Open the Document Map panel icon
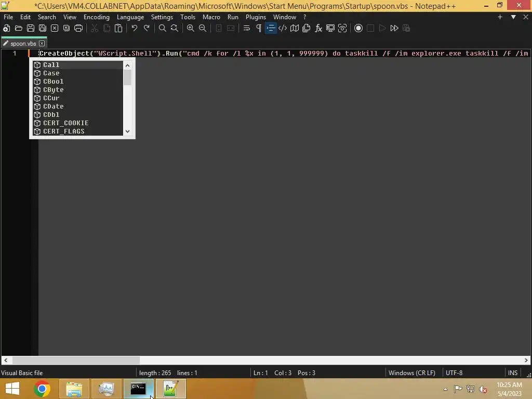Image resolution: width=532 pixels, height=399 pixels. pos(295,28)
